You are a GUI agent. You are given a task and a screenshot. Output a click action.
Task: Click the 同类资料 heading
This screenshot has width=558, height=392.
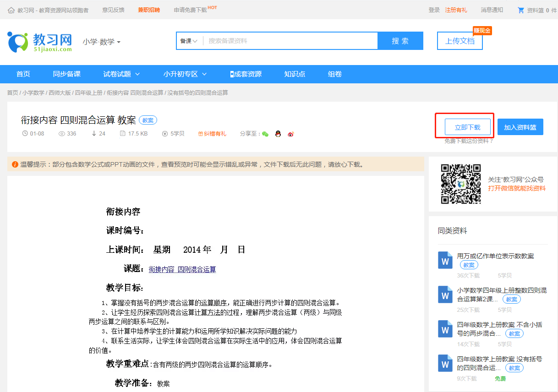pos(453,231)
